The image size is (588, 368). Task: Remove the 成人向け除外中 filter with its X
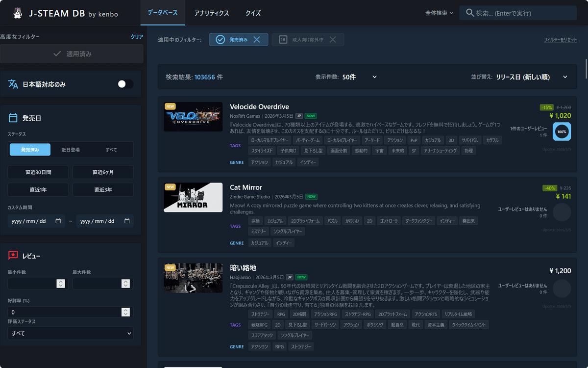click(x=333, y=40)
